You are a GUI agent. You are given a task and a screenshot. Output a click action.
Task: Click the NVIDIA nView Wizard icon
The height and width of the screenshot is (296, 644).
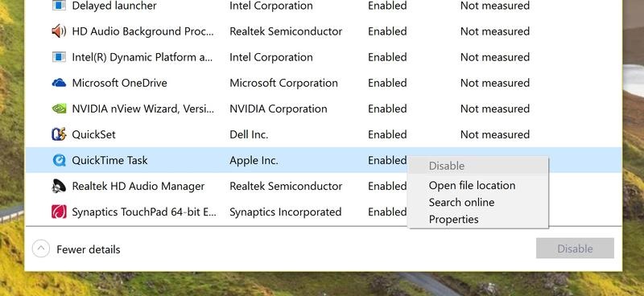59,109
